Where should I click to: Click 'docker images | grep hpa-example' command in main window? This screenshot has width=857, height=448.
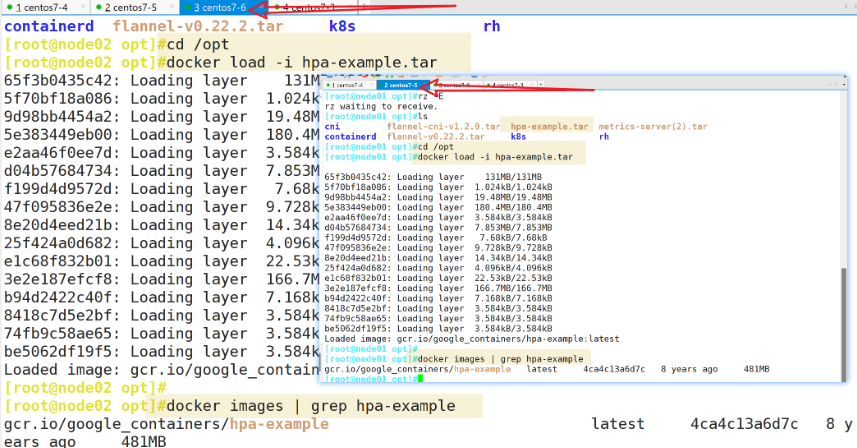pyautogui.click(x=310, y=406)
